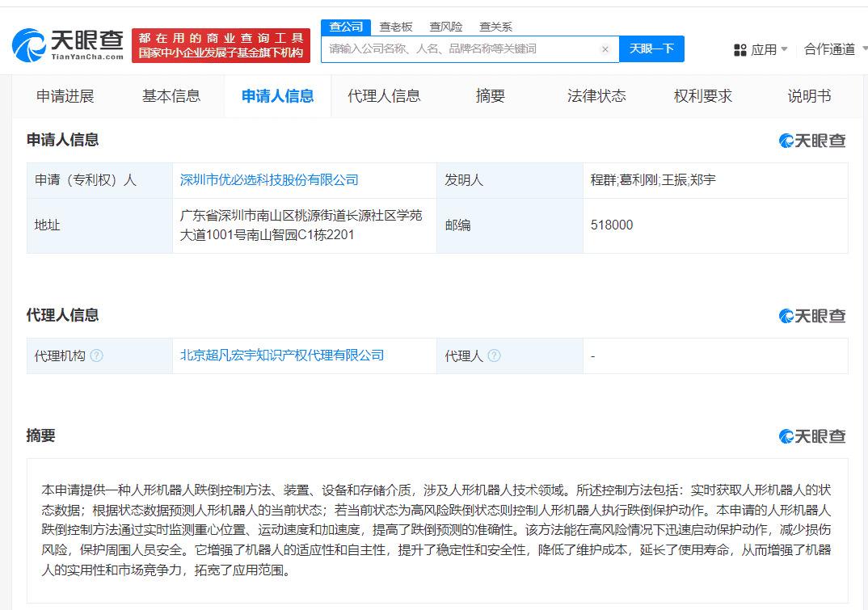Viewport: 868px width, 610px height.
Task: Click help icon next to 代理人
Action: [494, 355]
